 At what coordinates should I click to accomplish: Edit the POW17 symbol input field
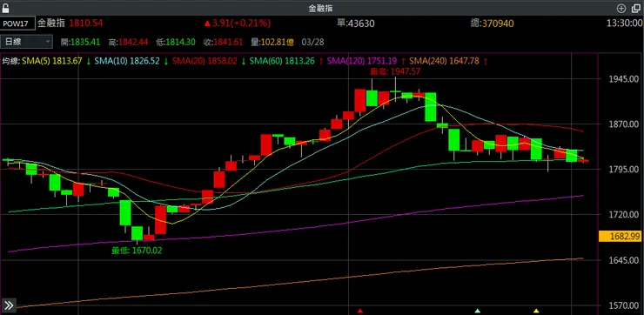point(17,23)
